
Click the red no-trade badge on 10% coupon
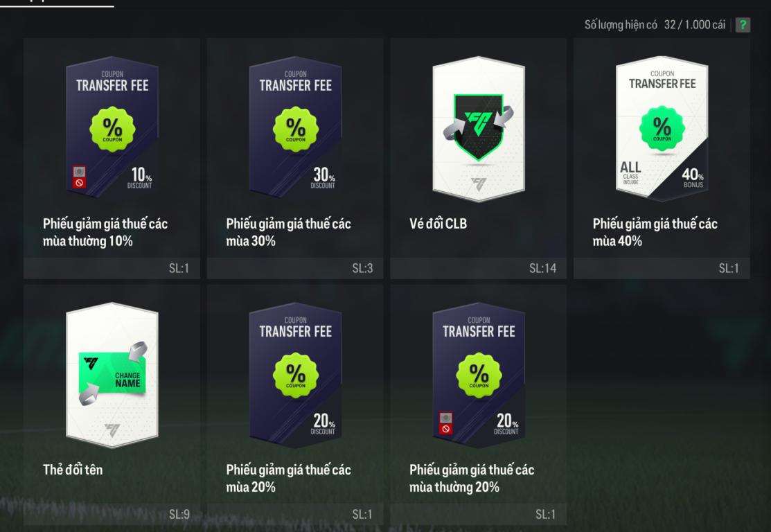pos(79,177)
